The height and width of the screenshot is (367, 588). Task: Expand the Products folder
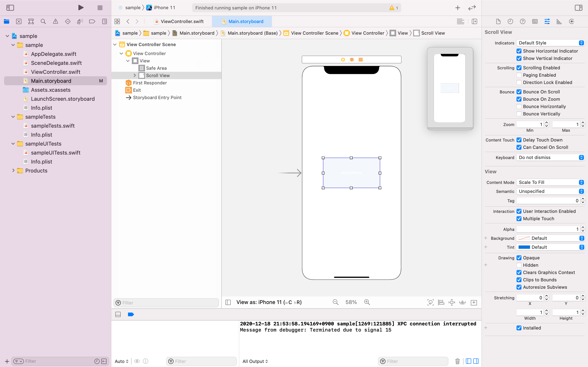tap(13, 171)
